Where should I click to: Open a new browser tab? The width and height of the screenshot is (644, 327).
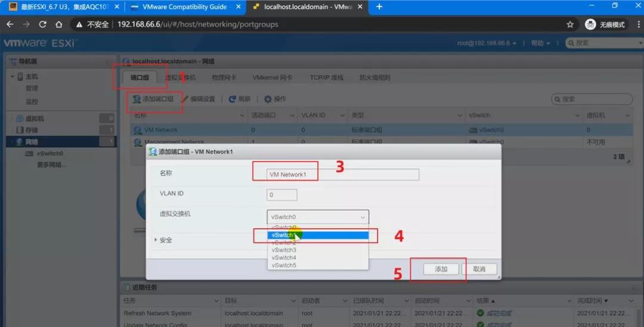[379, 7]
